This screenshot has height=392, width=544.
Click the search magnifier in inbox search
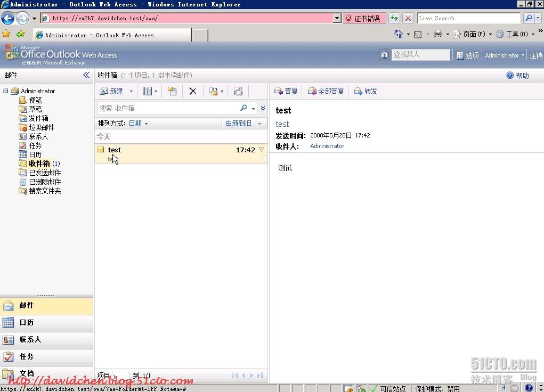tap(244, 108)
